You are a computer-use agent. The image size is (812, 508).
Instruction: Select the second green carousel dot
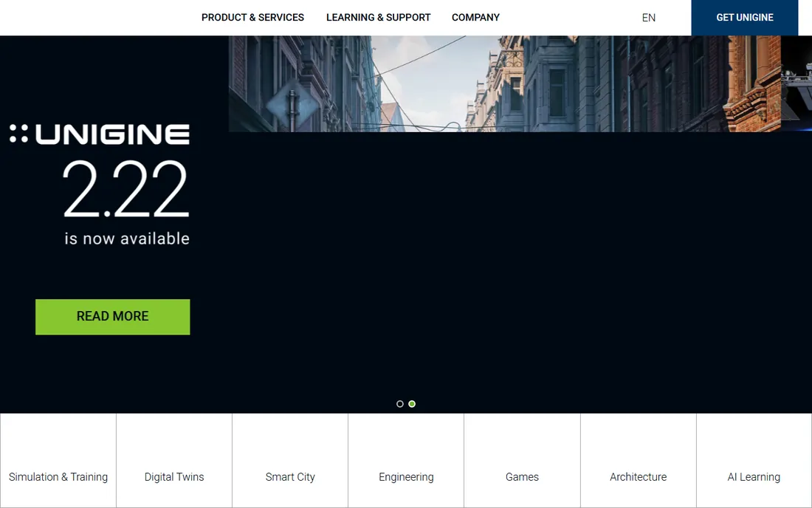[412, 404]
